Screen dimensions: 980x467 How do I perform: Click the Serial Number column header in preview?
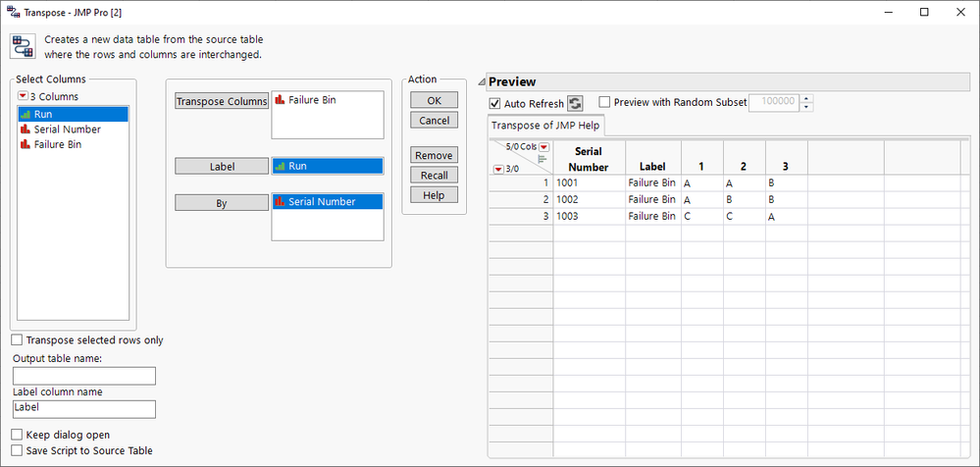pyautogui.click(x=589, y=159)
